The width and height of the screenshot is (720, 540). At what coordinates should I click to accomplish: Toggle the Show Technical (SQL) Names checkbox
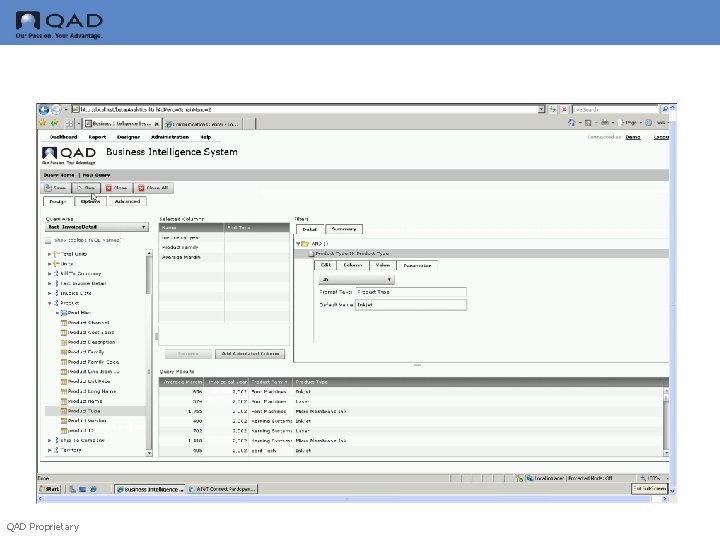48,241
